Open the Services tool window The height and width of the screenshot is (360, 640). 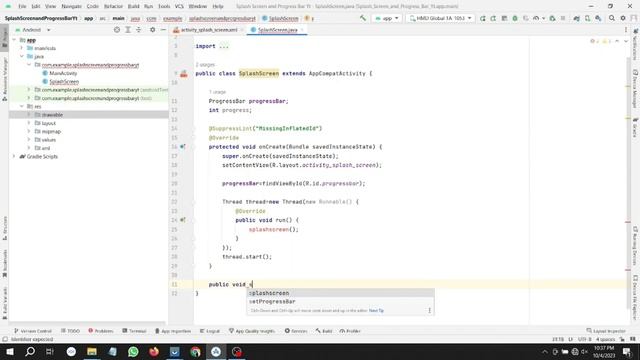(x=296, y=331)
